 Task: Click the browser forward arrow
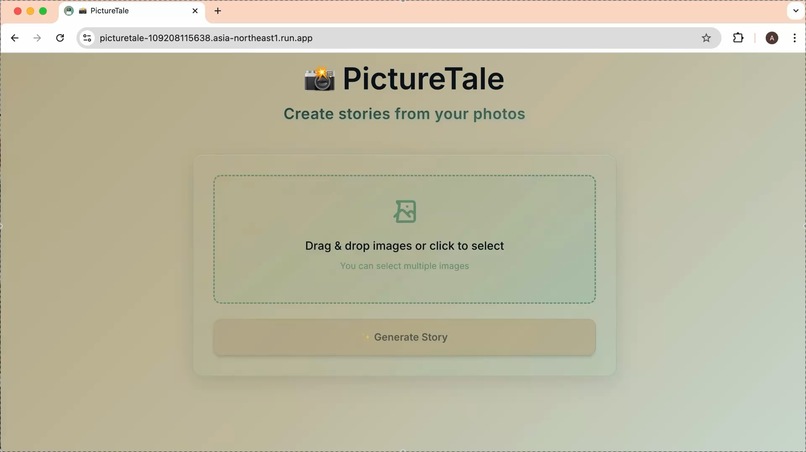coord(37,38)
